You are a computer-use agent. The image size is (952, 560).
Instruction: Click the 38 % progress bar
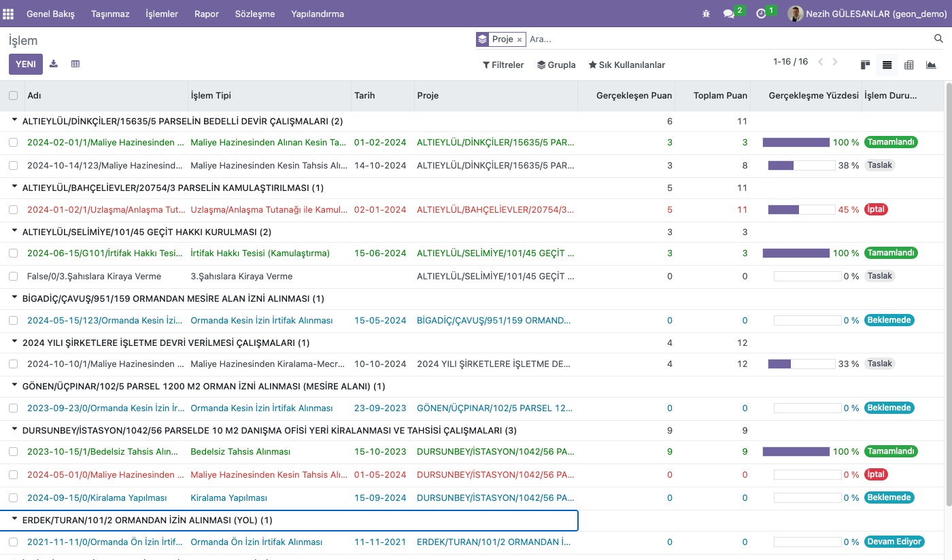tap(801, 165)
